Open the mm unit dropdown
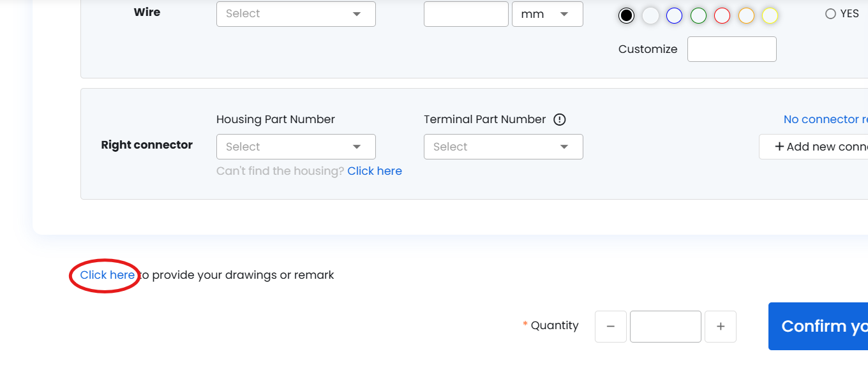The image size is (868, 377). pos(547,14)
